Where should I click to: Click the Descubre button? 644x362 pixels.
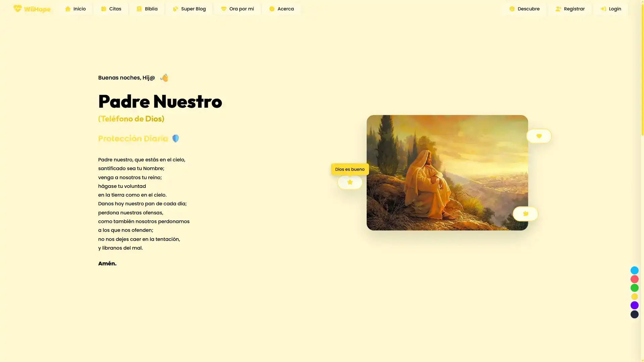point(524,9)
